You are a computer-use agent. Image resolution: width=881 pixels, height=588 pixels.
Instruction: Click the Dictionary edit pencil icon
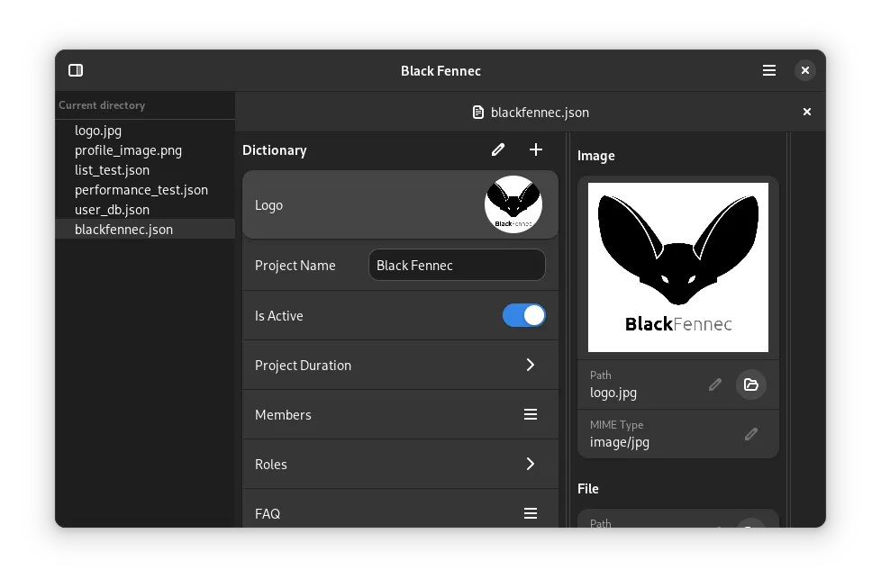tap(498, 149)
